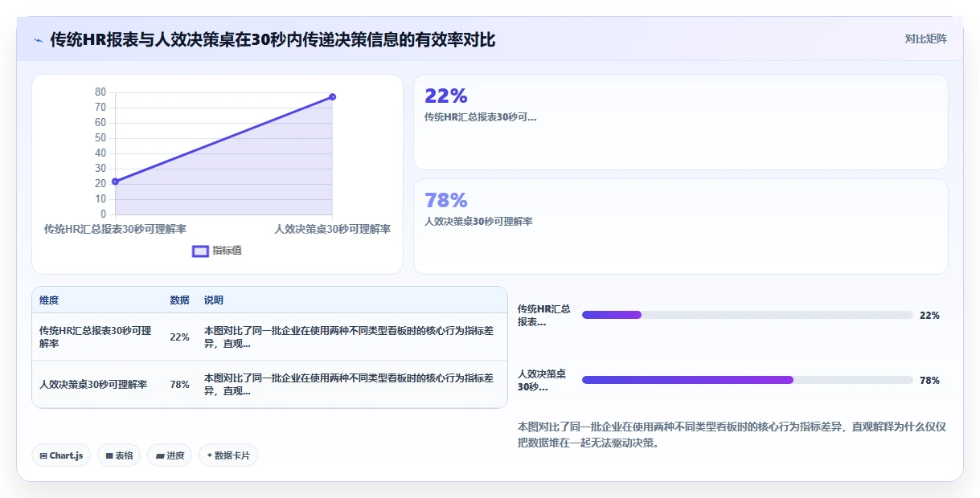Viewport: 980px width, 498px height.
Task: Click the Chart.js tag
Action: (x=61, y=455)
